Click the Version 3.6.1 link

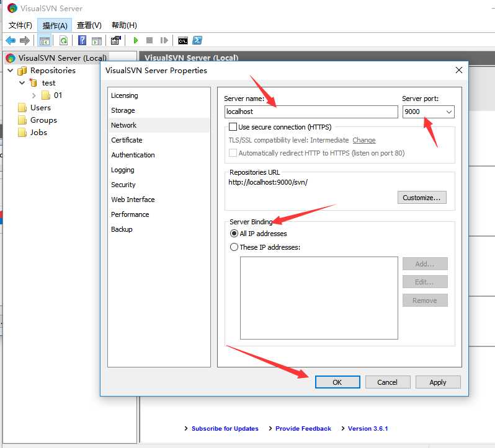(x=368, y=428)
